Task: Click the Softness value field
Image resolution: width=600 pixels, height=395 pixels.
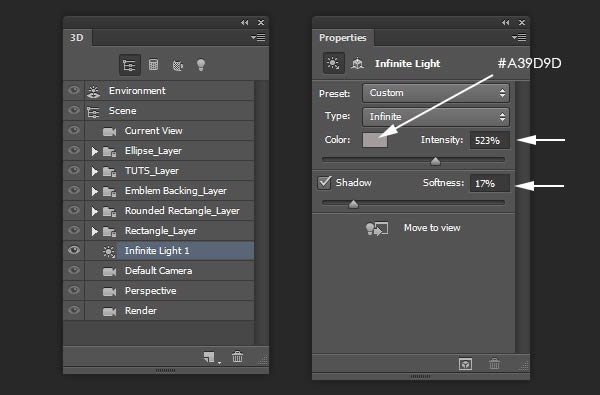Action: click(490, 183)
